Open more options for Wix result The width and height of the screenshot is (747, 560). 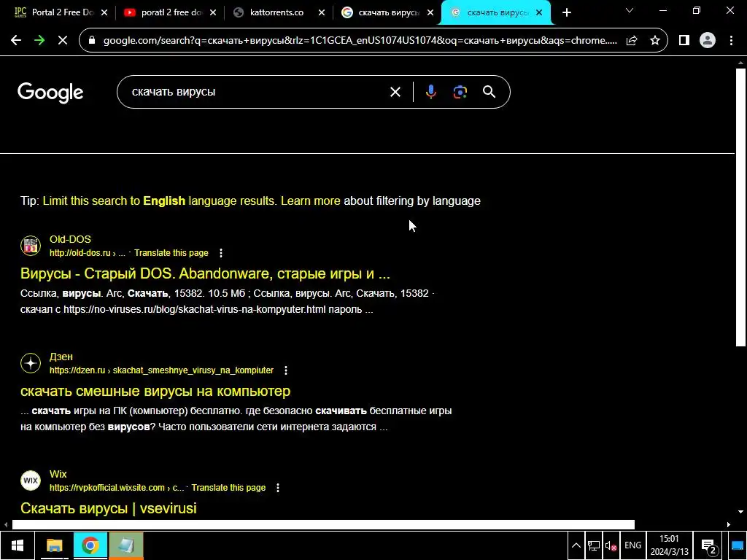(278, 488)
